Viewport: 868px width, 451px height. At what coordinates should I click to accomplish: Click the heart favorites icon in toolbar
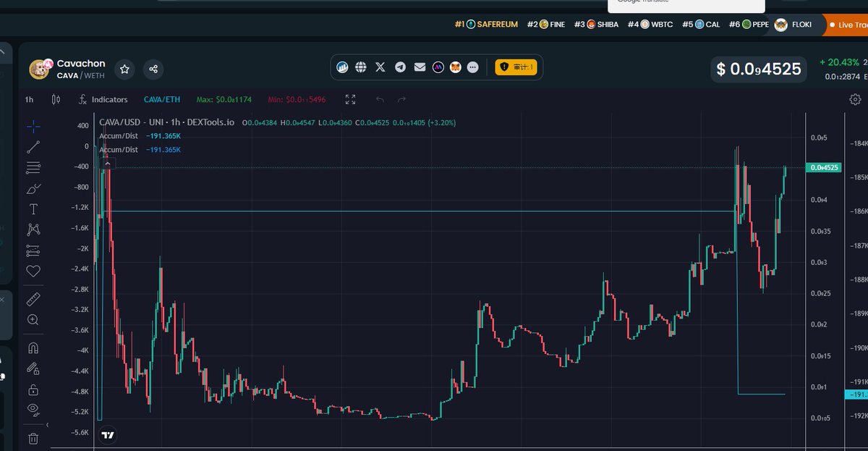point(33,271)
